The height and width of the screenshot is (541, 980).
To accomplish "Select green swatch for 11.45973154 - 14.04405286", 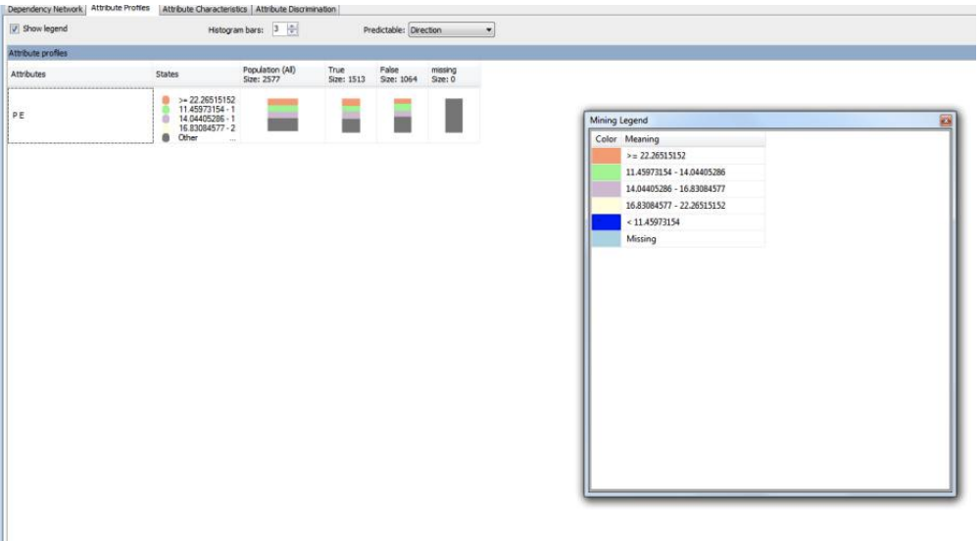I will pos(606,172).
